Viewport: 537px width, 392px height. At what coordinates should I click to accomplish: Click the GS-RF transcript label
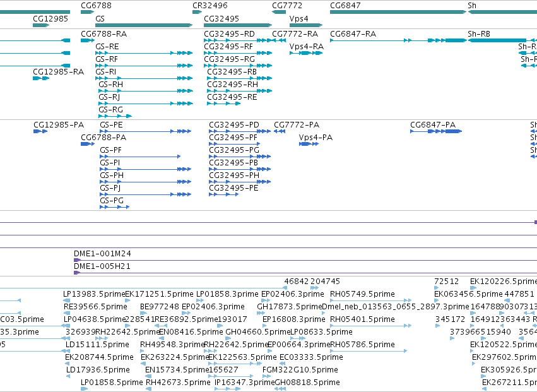click(x=107, y=59)
